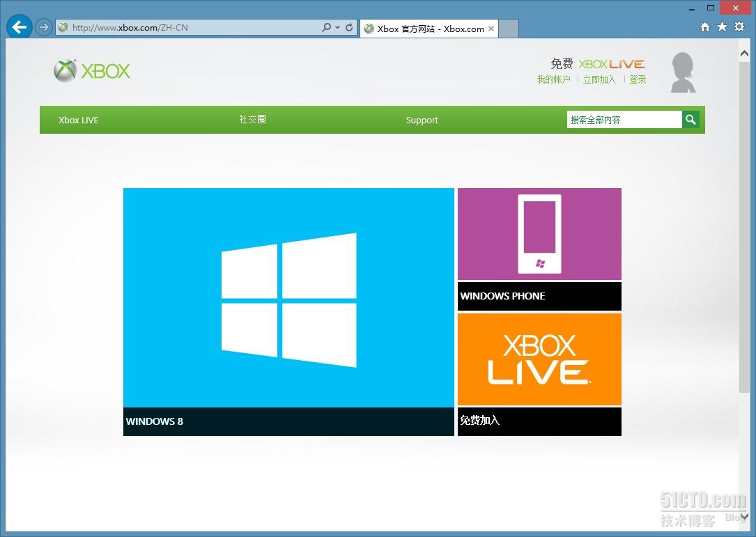756x537 pixels.
Task: Click the scrollbar up arrow
Action: [744, 53]
